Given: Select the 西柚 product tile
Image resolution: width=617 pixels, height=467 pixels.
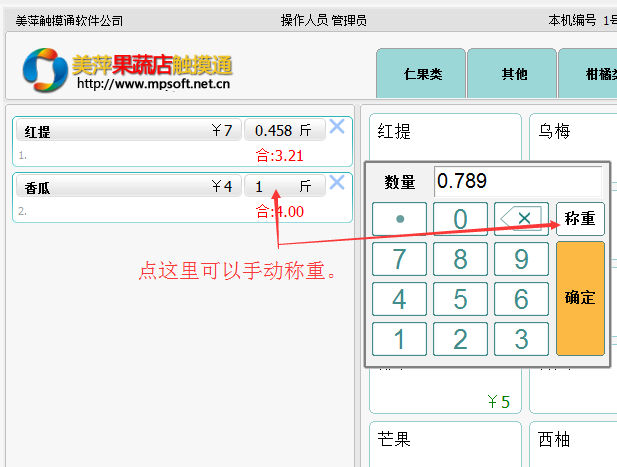Looking at the screenshot, I should coord(573,444).
